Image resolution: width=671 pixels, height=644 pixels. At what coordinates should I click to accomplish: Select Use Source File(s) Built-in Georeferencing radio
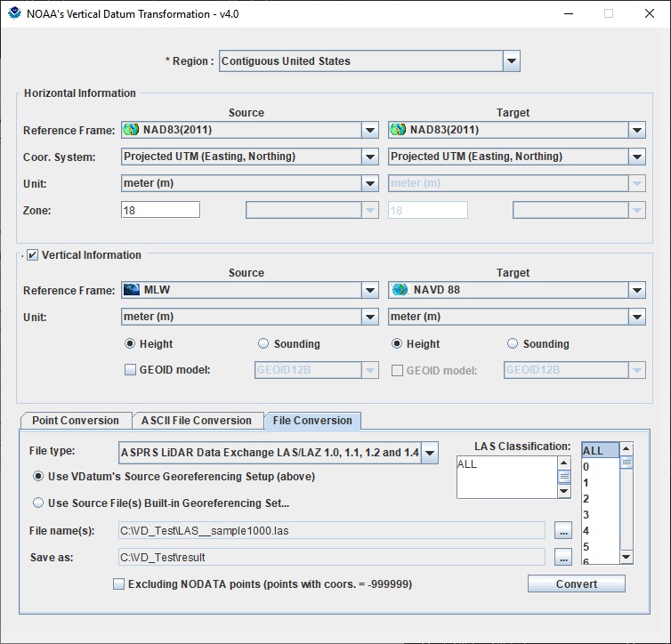(x=38, y=503)
